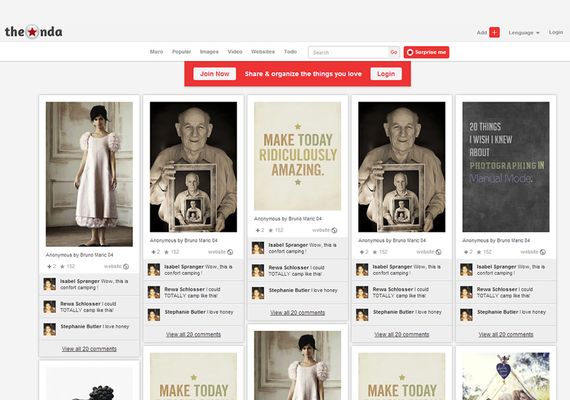
Task: Click Rewa Schlosser's avatar on pink dress card
Action: [x=50, y=307]
